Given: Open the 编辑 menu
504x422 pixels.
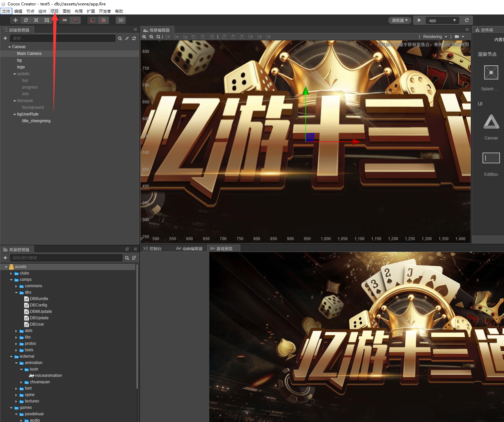Looking at the screenshot, I should pos(18,11).
